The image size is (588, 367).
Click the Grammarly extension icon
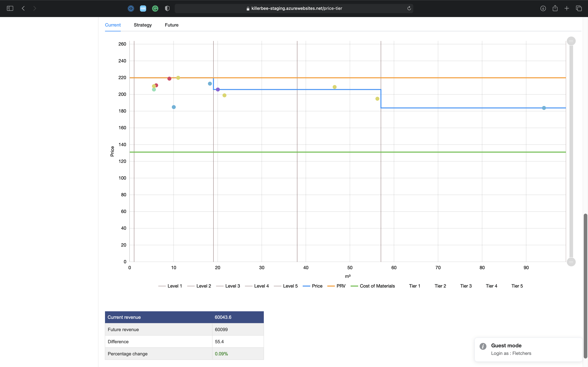pyautogui.click(x=155, y=9)
